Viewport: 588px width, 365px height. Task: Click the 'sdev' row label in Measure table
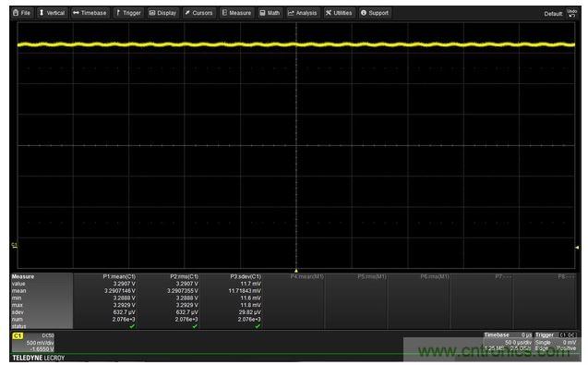click(x=18, y=312)
